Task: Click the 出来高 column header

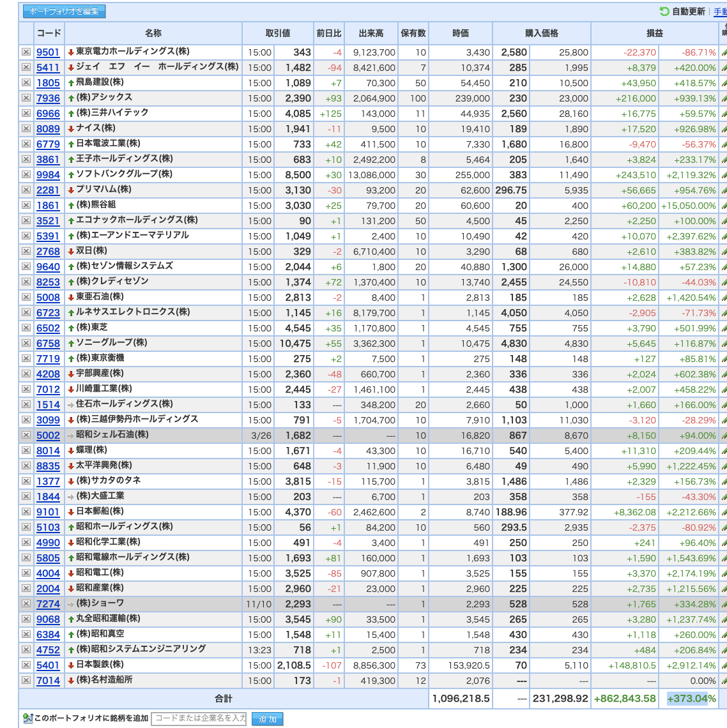Action: coord(371,33)
